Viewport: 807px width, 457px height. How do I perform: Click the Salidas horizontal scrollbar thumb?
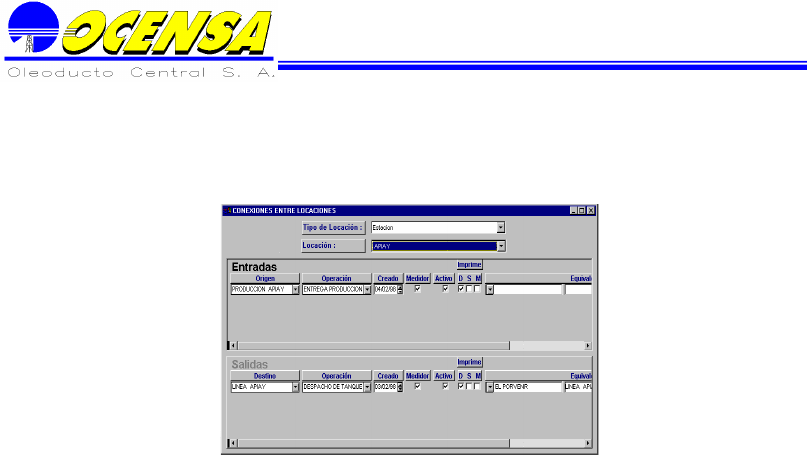coord(373,443)
